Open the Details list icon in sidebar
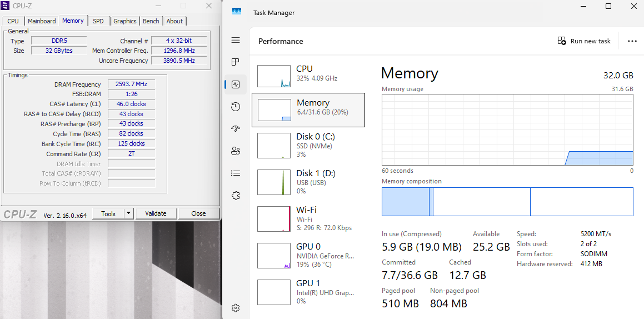644x319 pixels. [x=236, y=173]
